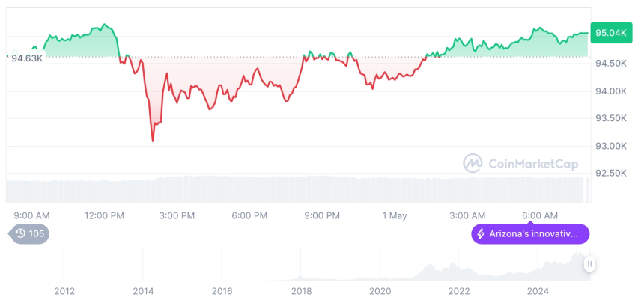The height and width of the screenshot is (300, 644).
Task: Click the 94.63K opening price label
Action: (x=26, y=58)
